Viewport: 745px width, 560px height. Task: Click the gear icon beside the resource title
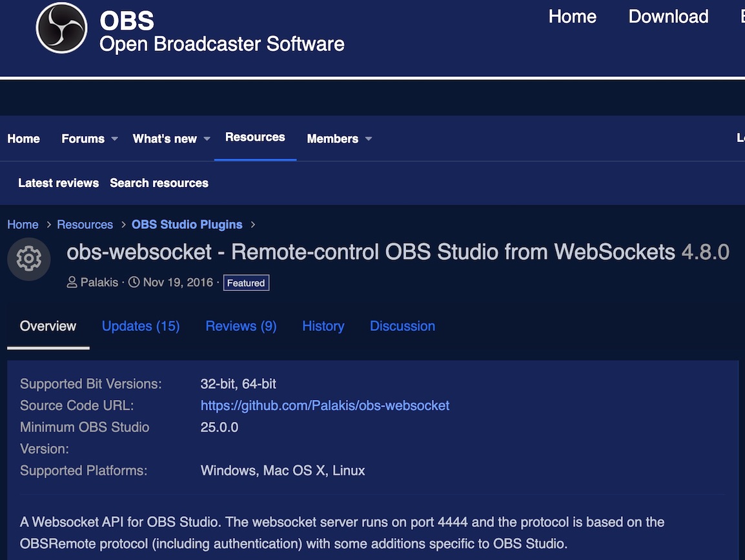click(x=28, y=259)
